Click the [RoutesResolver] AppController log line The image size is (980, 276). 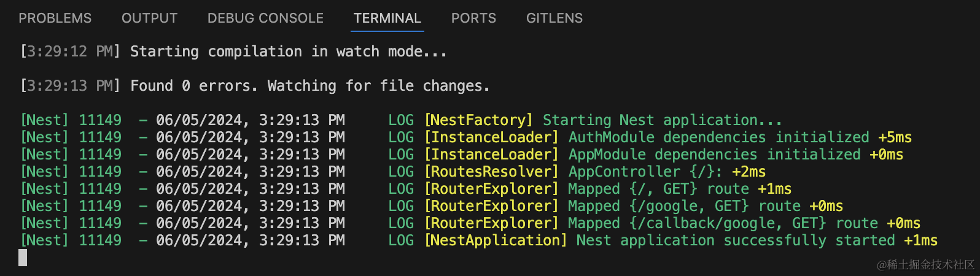pyautogui.click(x=393, y=172)
